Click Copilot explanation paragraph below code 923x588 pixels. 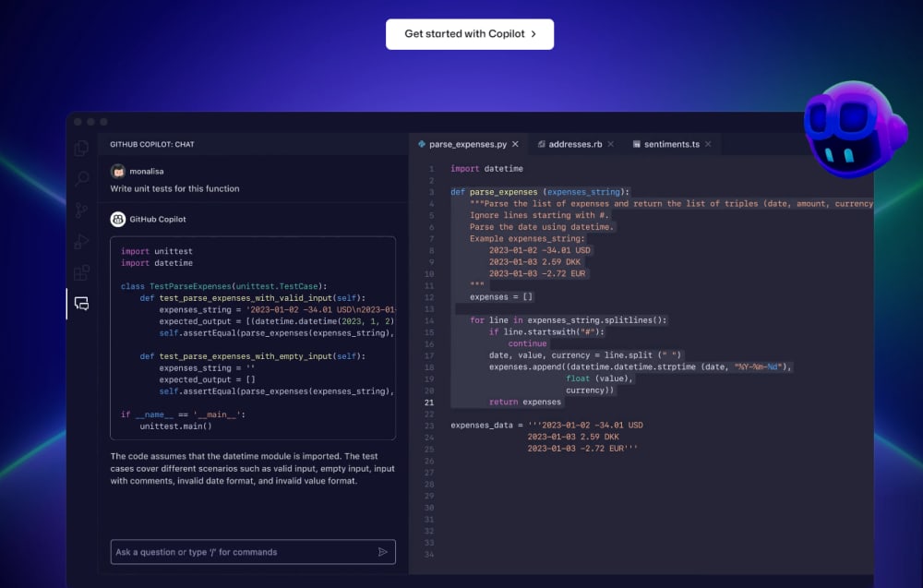point(253,469)
